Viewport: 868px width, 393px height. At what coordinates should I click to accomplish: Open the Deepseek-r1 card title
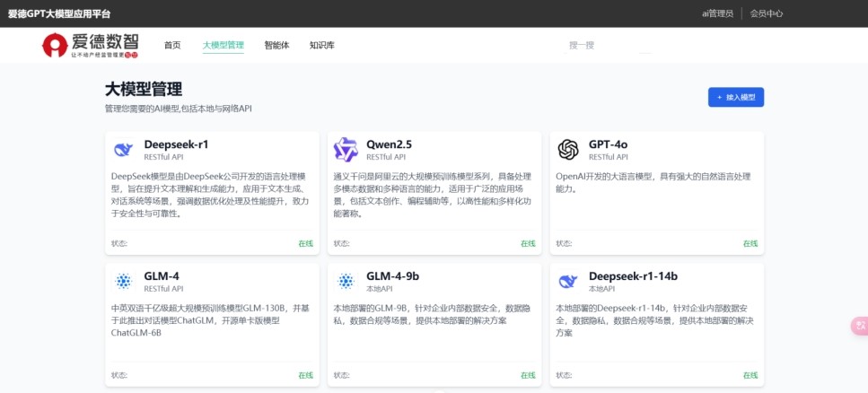pyautogui.click(x=176, y=144)
